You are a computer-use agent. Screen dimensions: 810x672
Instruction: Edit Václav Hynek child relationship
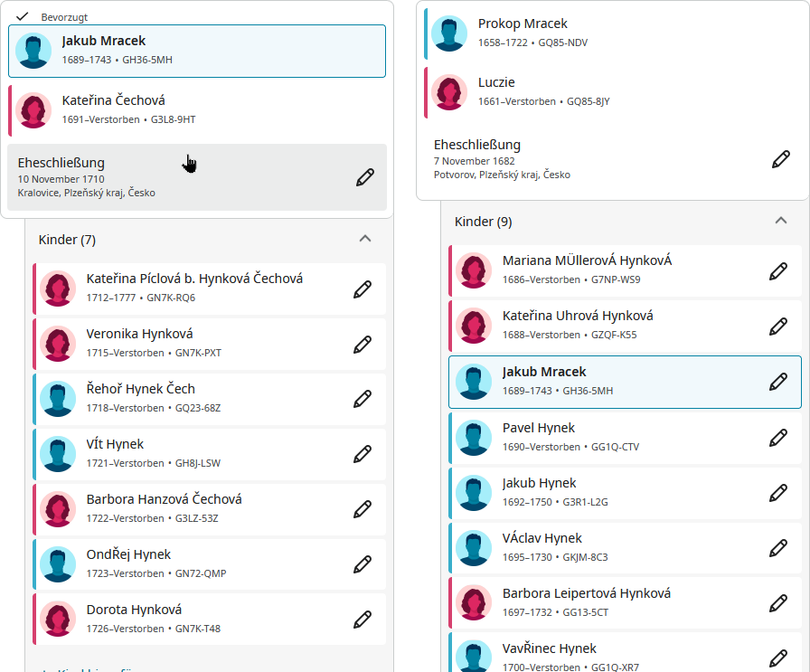coord(778,548)
